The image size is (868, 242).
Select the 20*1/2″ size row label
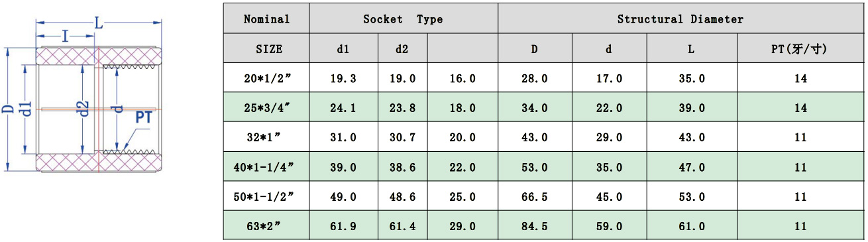[x=266, y=78]
